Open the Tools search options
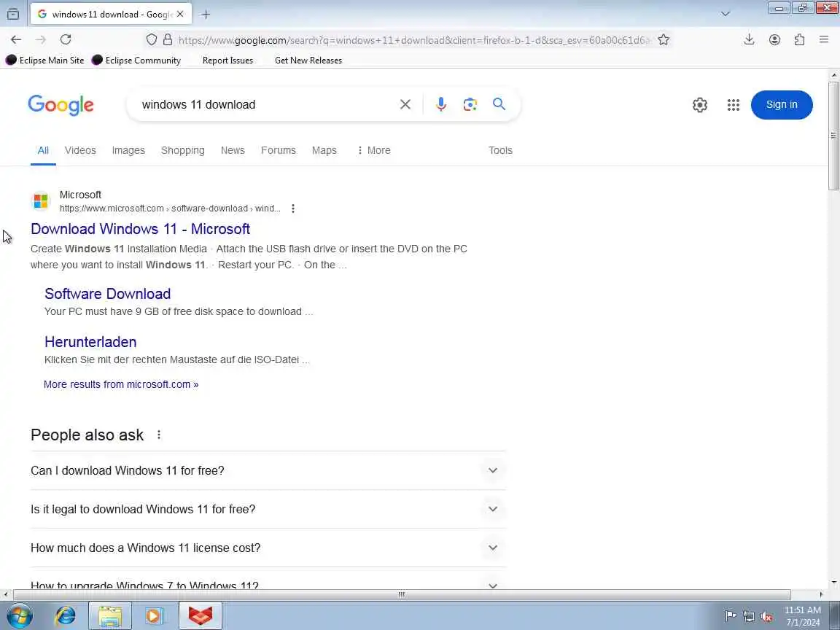Screen dimensions: 840x630 [x=500, y=150]
